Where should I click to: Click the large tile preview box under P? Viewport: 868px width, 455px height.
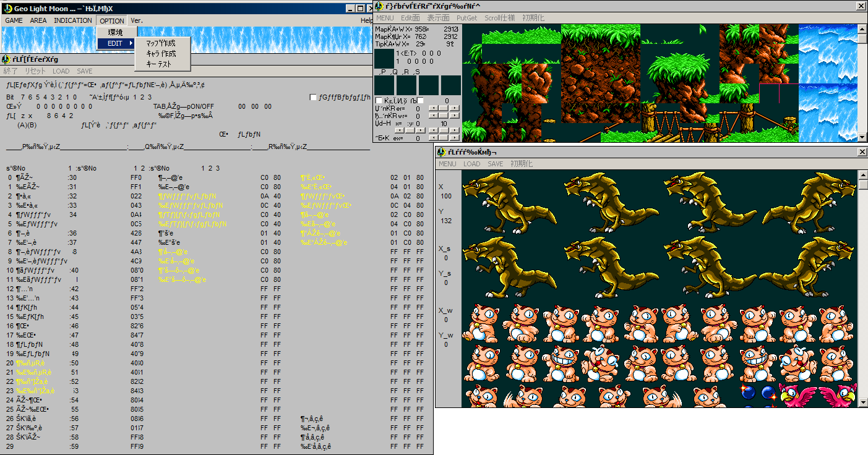click(x=384, y=85)
